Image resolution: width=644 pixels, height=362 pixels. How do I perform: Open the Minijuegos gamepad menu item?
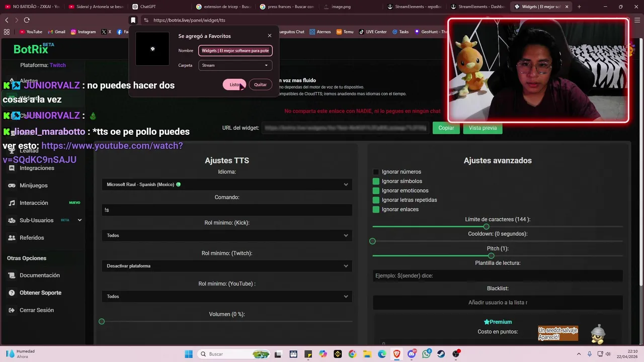[33, 186]
